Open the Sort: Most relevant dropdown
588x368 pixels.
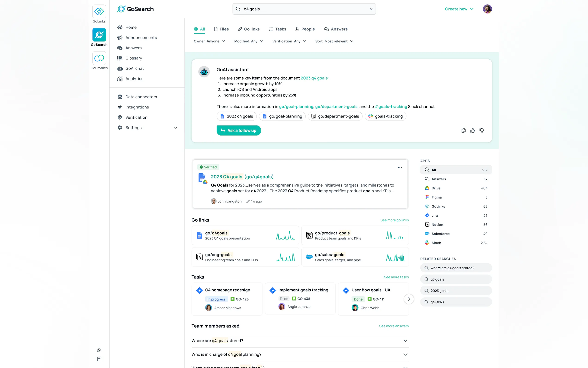coord(334,41)
